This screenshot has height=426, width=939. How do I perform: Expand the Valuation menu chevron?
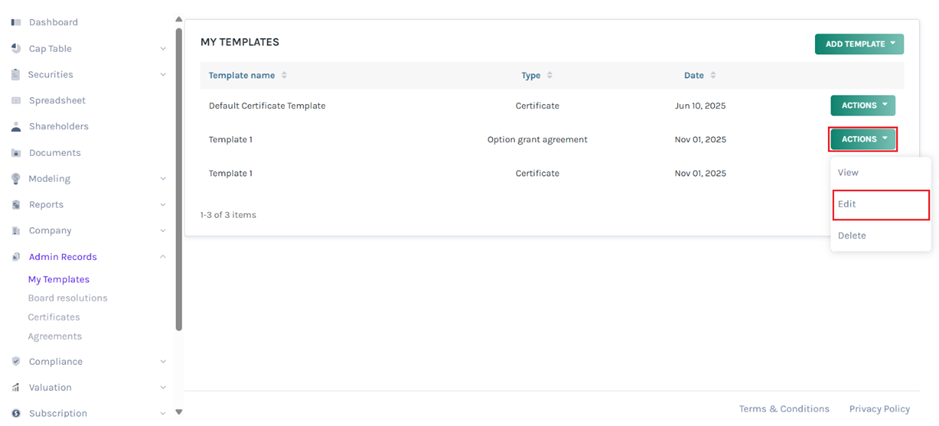163,388
